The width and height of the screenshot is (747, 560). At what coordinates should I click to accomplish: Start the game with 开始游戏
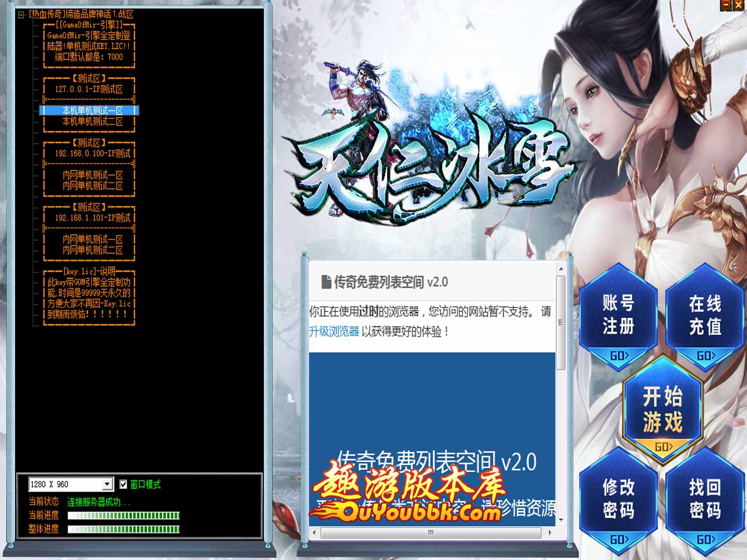[662, 408]
